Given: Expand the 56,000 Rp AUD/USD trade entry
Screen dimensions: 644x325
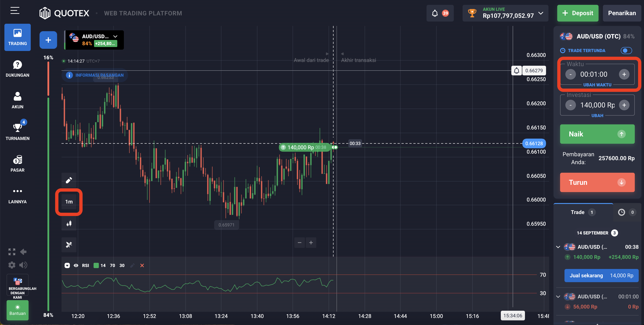Looking at the screenshot, I should [x=558, y=296].
